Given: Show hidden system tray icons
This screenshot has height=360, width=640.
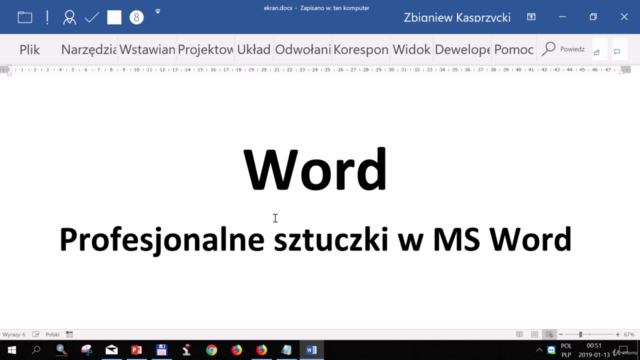Looking at the screenshot, I should pyautogui.click(x=539, y=350).
